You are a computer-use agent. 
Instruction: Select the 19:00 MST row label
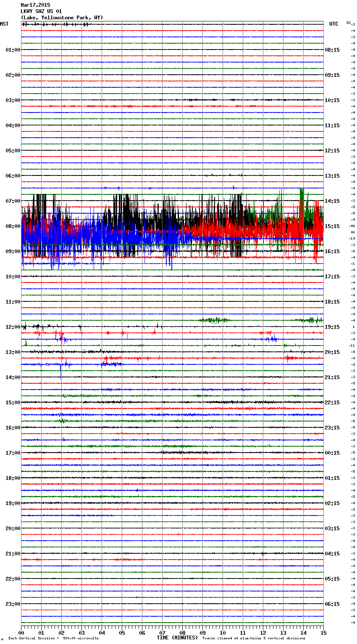pyautogui.click(x=13, y=503)
